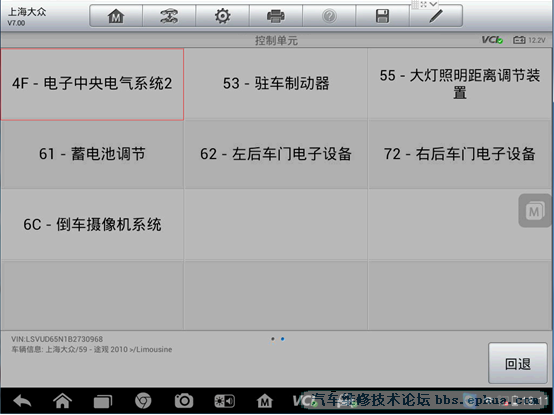The height and width of the screenshot is (415, 554).
Task: Open data logging with the pen icon
Action: pos(436,16)
